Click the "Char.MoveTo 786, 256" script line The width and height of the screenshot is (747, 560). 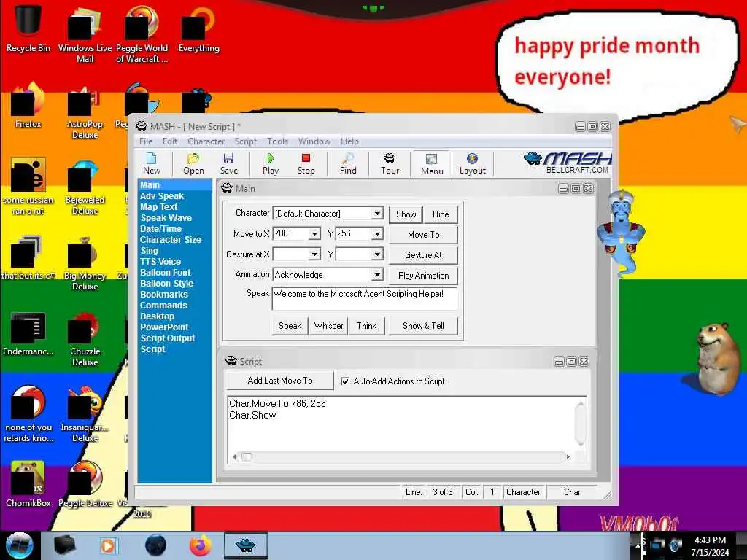click(x=277, y=403)
